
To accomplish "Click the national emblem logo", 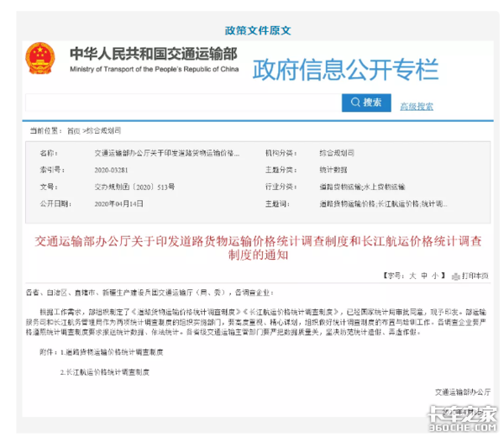I will 39,59.
